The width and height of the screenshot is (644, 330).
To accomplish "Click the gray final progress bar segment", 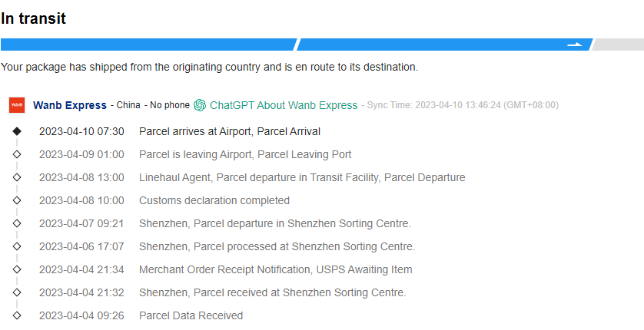I will tap(617, 45).
